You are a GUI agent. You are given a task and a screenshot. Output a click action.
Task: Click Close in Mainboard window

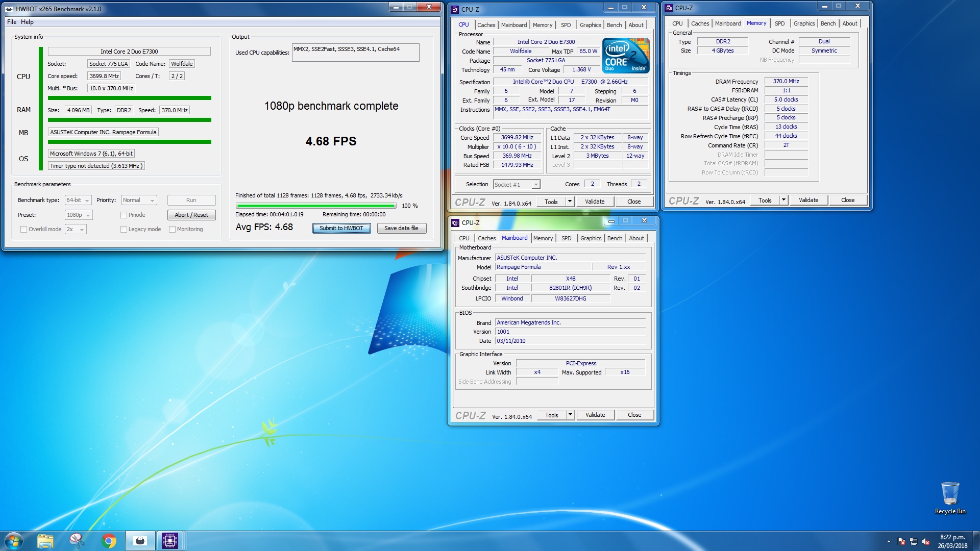(x=634, y=415)
